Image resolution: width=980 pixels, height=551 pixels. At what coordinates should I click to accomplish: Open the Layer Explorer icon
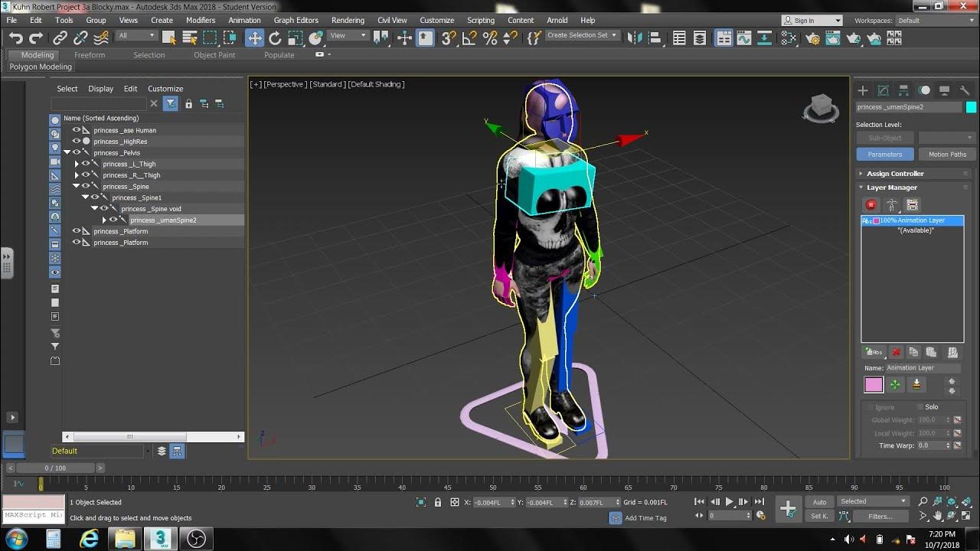point(700,37)
